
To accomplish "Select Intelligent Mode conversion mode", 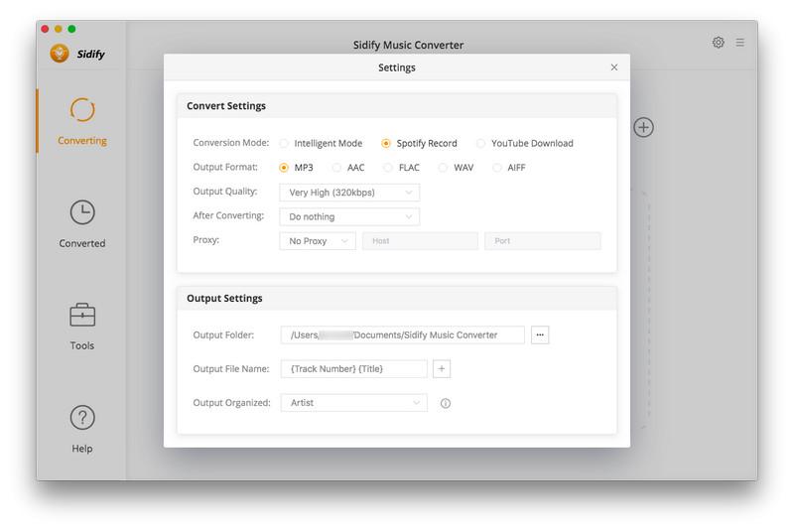I will 321,143.
